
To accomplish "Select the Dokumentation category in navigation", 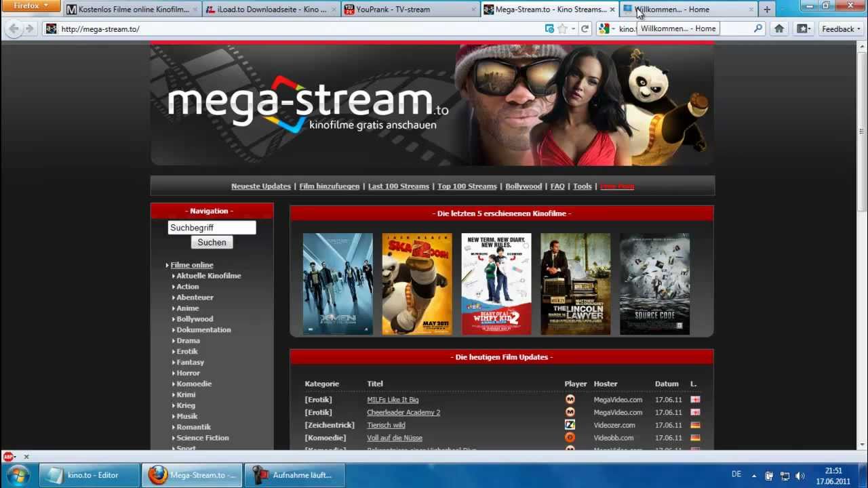I will 204,330.
